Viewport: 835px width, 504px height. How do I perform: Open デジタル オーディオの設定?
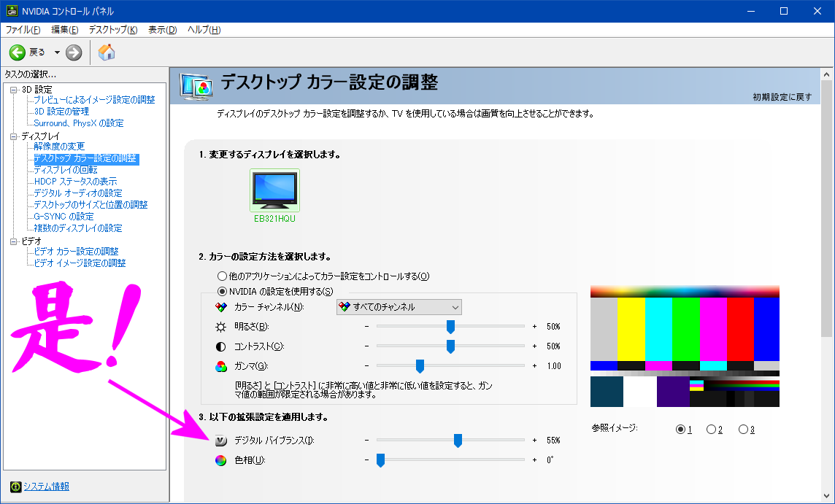(78, 193)
